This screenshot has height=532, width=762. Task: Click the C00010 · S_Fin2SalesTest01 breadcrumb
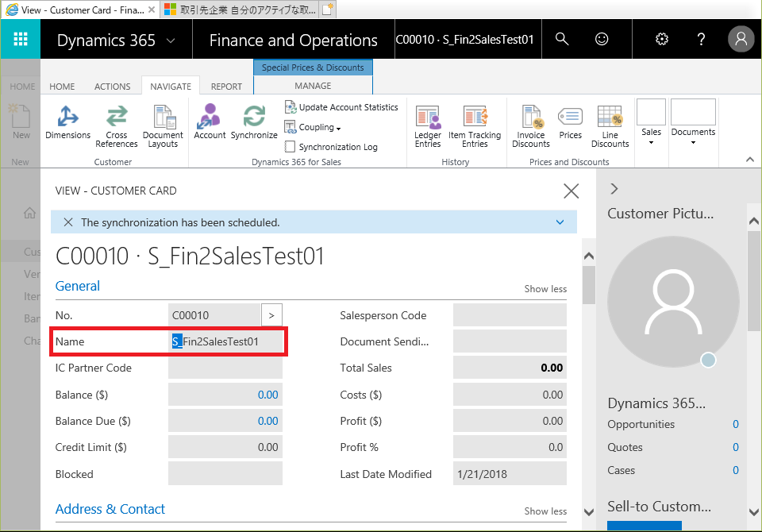tap(464, 40)
